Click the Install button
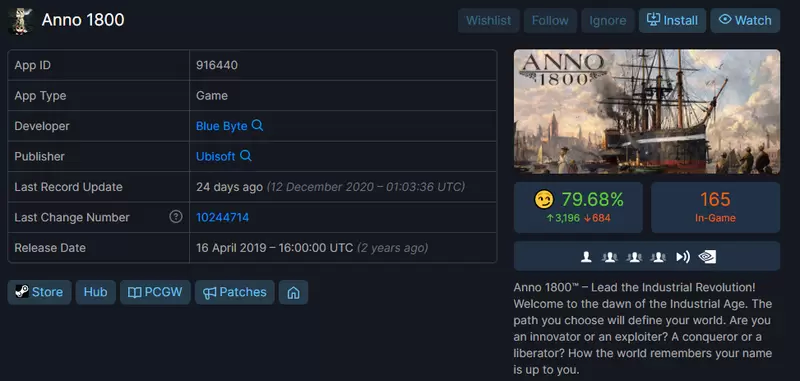The image size is (800, 381). coord(672,20)
